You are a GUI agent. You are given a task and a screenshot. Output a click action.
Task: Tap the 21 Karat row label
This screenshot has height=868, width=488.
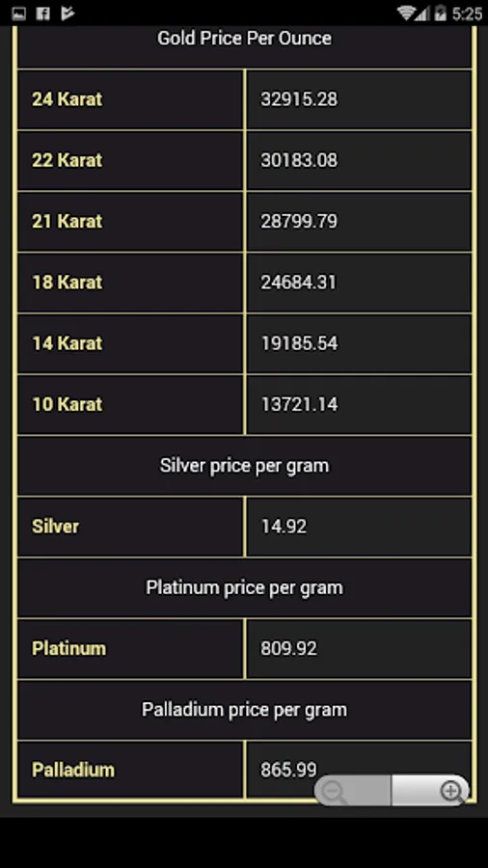click(67, 222)
